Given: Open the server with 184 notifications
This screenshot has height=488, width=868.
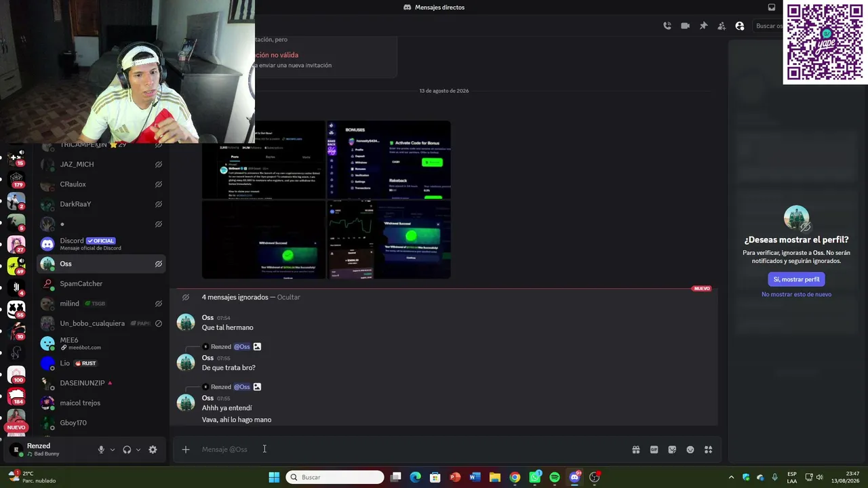Looking at the screenshot, I should 16,396.
